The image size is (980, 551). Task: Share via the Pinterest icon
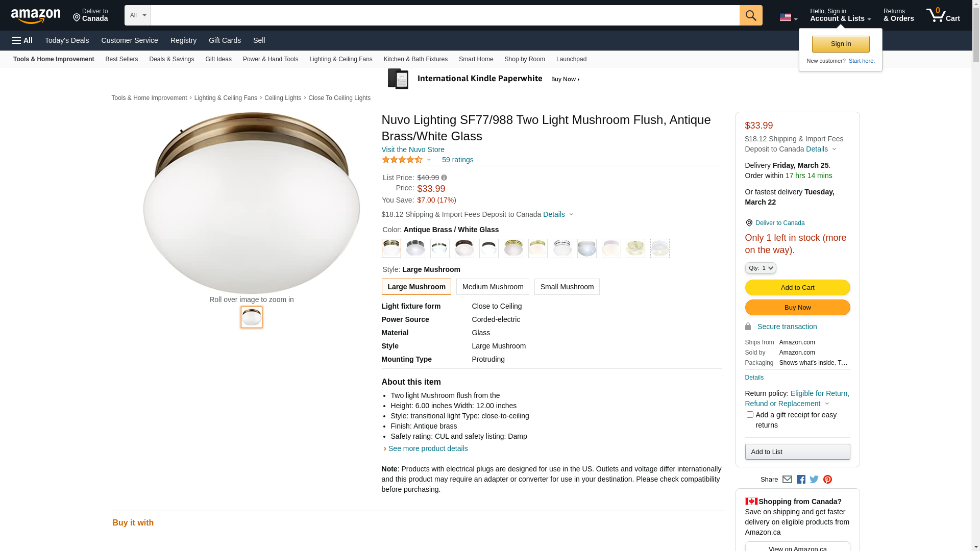[x=827, y=480]
